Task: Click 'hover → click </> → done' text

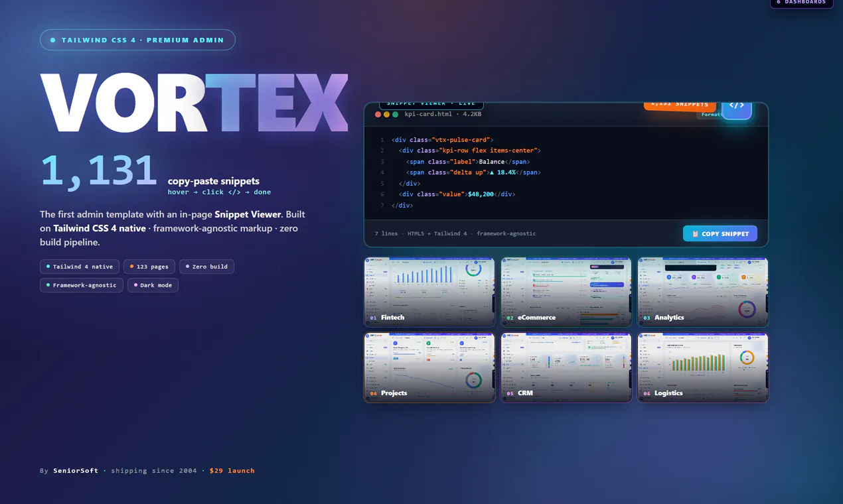Action: pyautogui.click(x=219, y=192)
